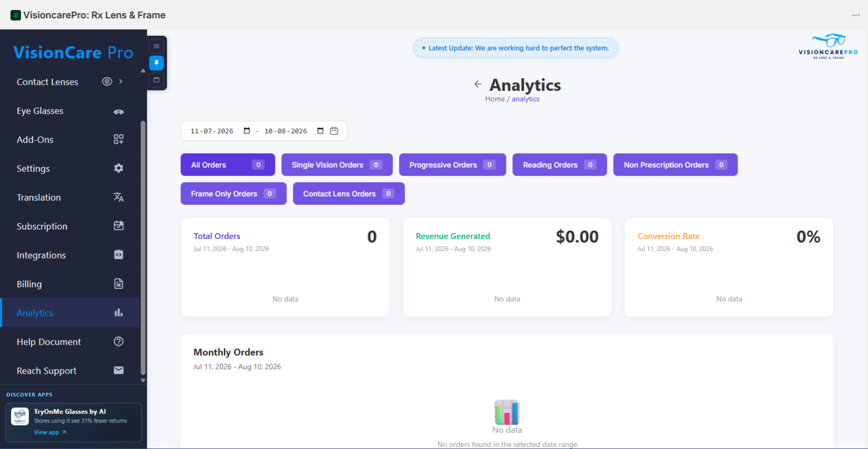The image size is (868, 449).
Task: Toggle the blue pin sidebar button
Action: coord(156,63)
